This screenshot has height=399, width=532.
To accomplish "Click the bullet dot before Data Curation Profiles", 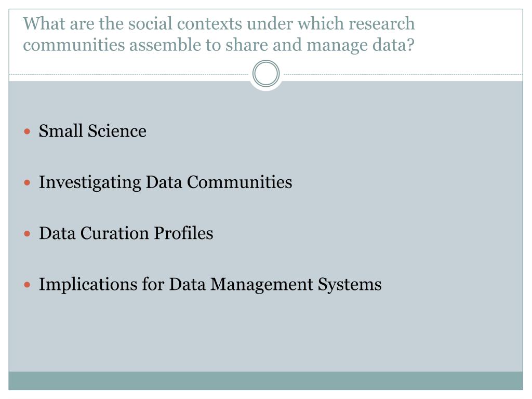I will pyautogui.click(x=28, y=234).
